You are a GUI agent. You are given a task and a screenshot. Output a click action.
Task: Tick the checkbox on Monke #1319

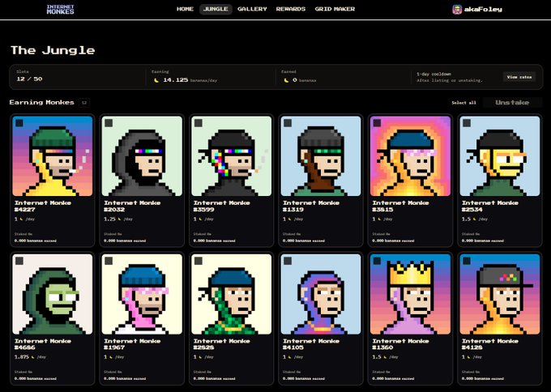(x=288, y=123)
